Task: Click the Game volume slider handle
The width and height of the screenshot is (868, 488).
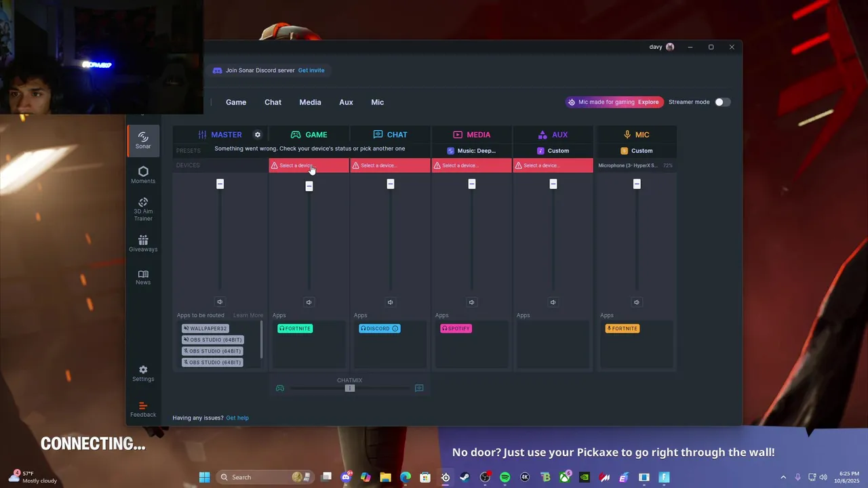Action: (309, 186)
